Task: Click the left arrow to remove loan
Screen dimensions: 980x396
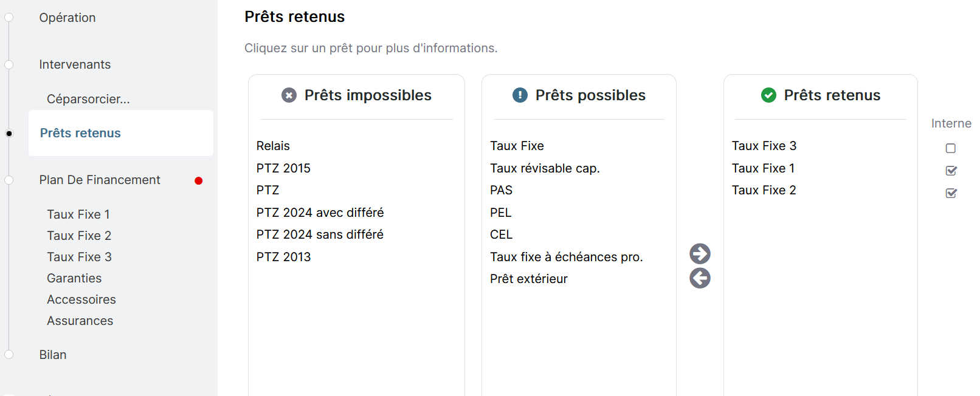Action: (x=700, y=278)
